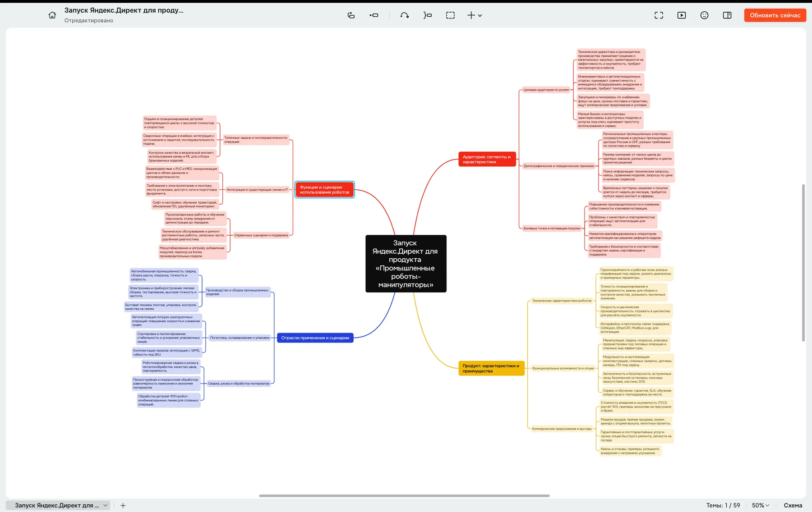Screen dimensions: 812x512
Task: Add relationship curve tool
Action: click(x=405, y=15)
